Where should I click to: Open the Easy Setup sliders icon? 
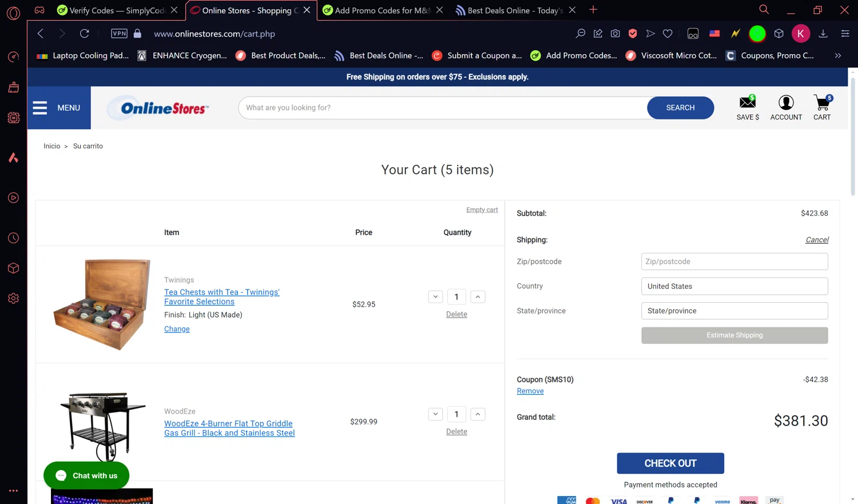(845, 34)
